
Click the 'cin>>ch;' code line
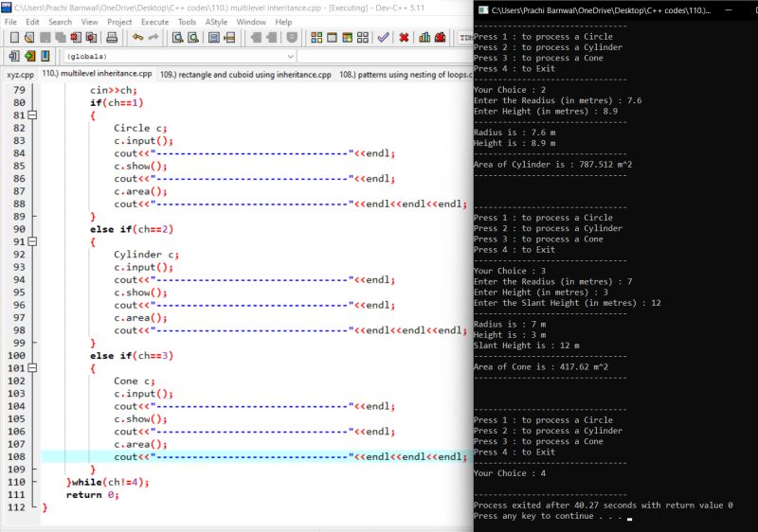114,90
